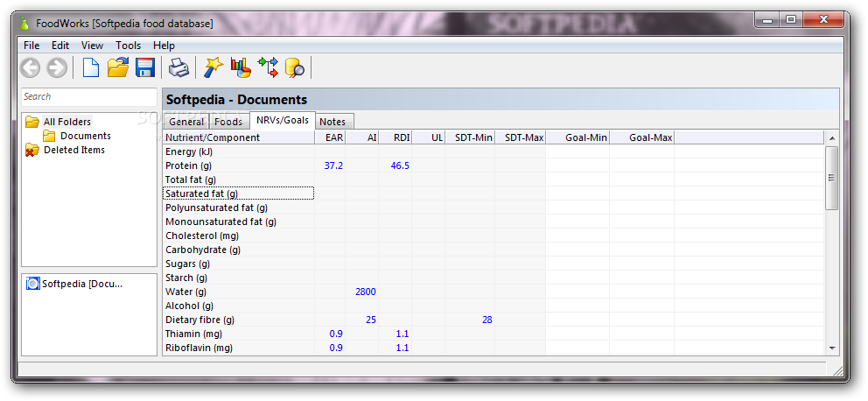Select the Thiamin (mg) row label
Image resolution: width=868 pixels, height=401 pixels.
coord(193,334)
